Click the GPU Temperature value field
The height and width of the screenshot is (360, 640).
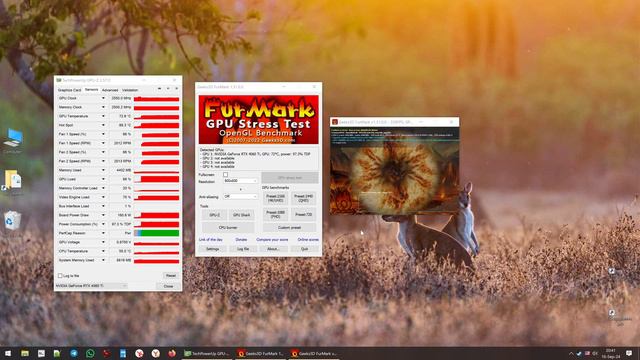click(x=121, y=116)
